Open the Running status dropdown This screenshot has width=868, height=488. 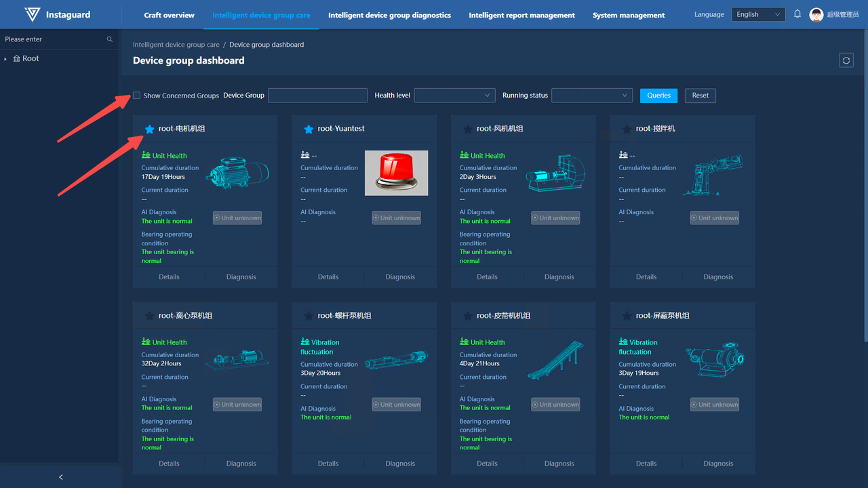(592, 96)
